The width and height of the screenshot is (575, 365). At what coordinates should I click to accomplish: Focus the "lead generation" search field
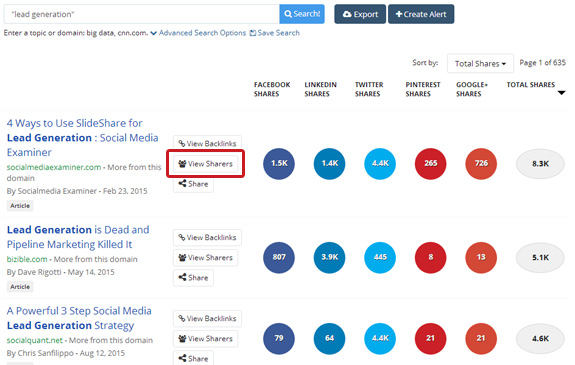pos(142,14)
